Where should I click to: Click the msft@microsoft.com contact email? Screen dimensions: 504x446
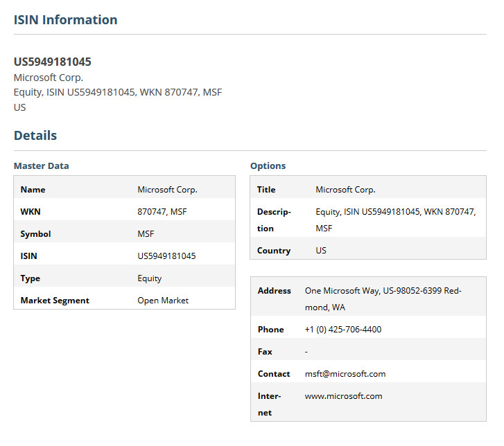(x=345, y=374)
